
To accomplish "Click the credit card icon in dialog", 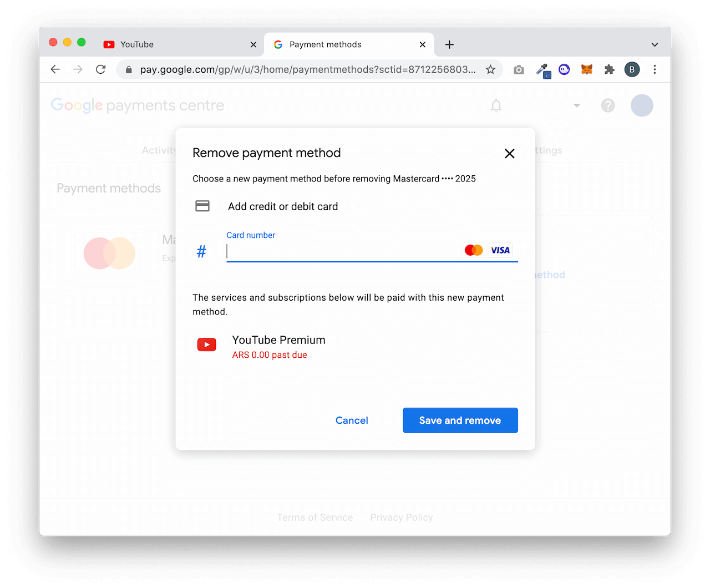I will [202, 206].
